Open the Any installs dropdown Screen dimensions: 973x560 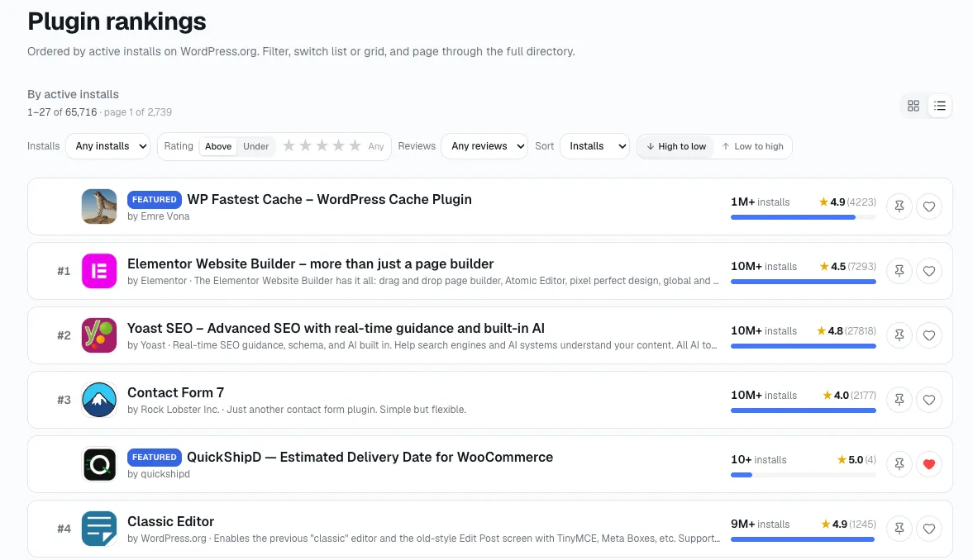coord(108,146)
